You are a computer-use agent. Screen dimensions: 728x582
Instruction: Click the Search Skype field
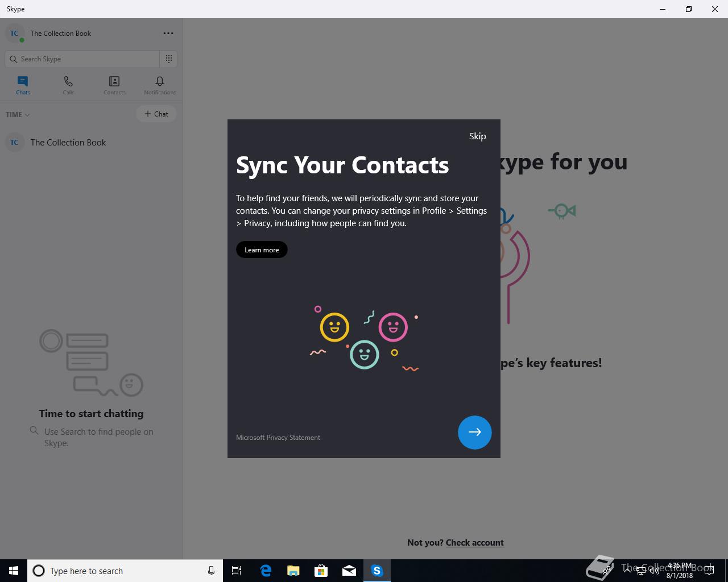point(82,59)
